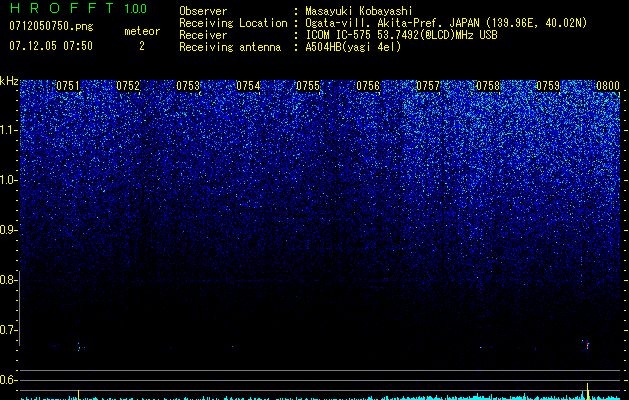Click the meteor echo near 0751
Screen dimensions: 629x400
point(79,347)
